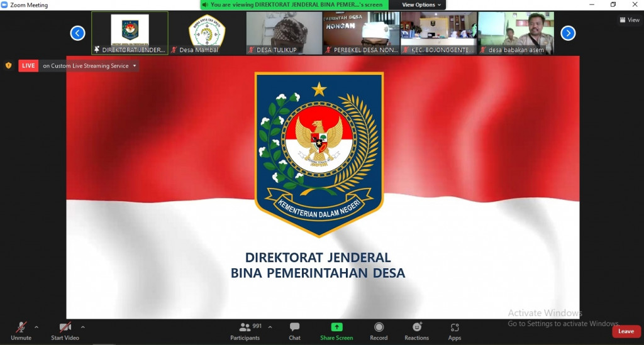
Task: Unmute the microphone
Action: pyautogui.click(x=21, y=331)
